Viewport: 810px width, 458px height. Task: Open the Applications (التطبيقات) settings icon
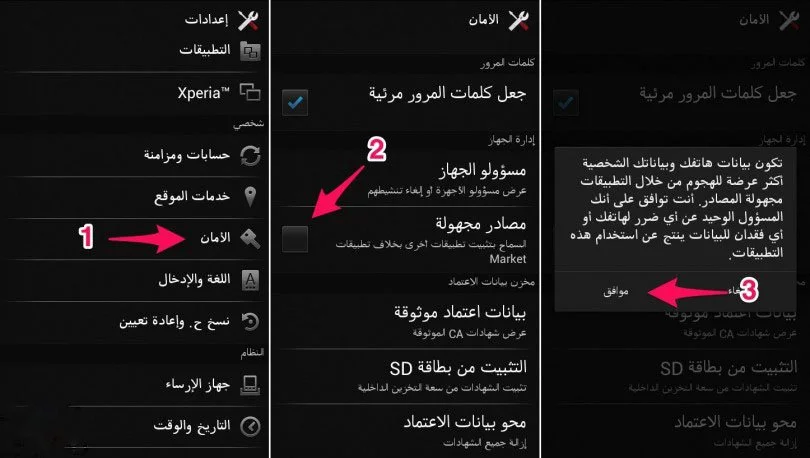click(251, 51)
